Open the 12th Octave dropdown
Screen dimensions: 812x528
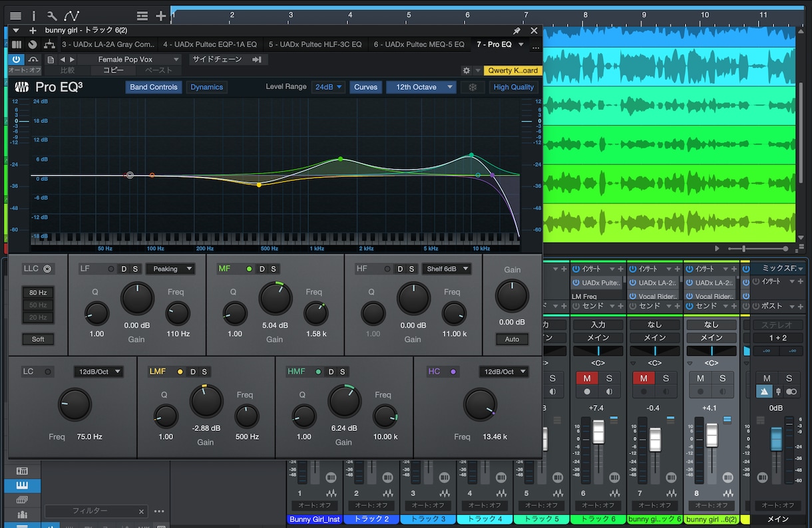(421, 87)
